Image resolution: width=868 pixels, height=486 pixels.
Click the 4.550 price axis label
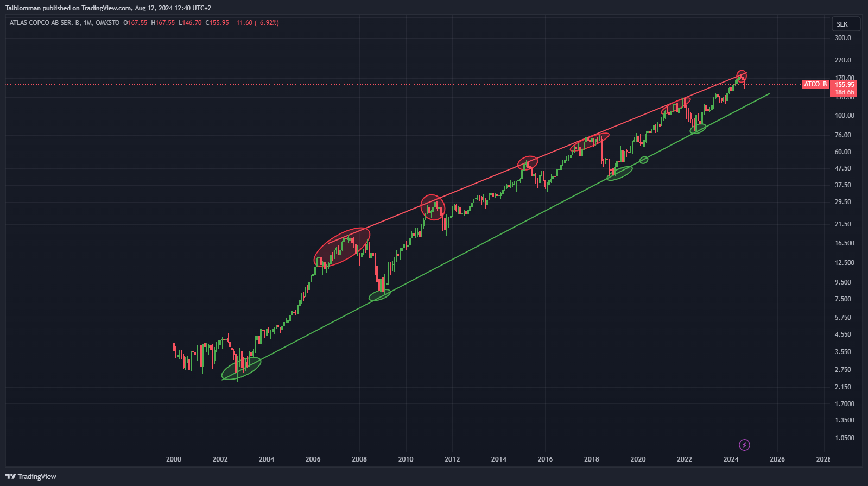[843, 334]
